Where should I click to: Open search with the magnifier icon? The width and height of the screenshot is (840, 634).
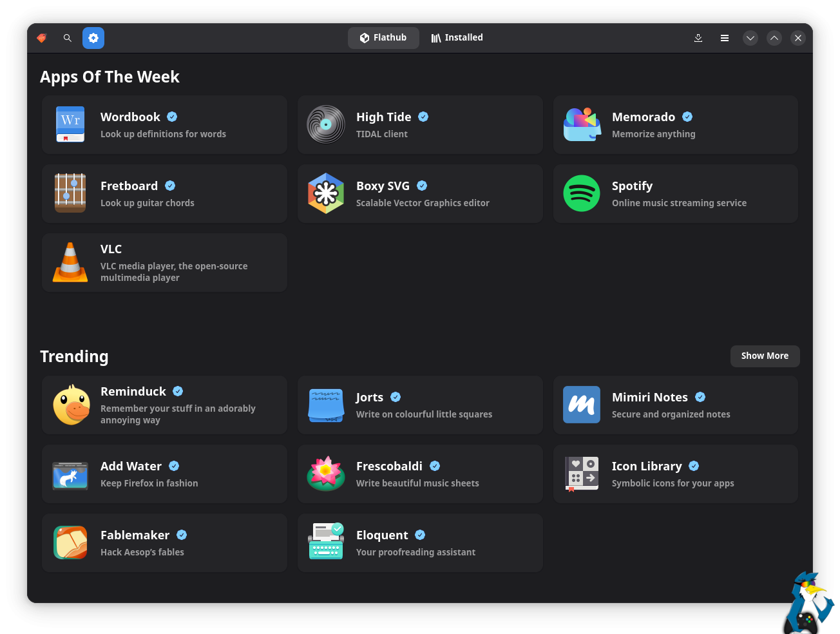[x=67, y=38]
